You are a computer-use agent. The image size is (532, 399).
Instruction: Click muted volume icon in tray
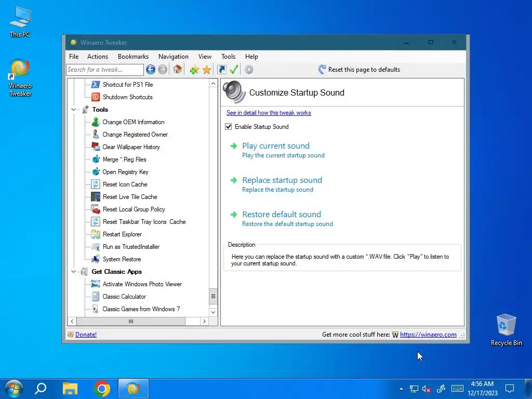pyautogui.click(x=427, y=389)
